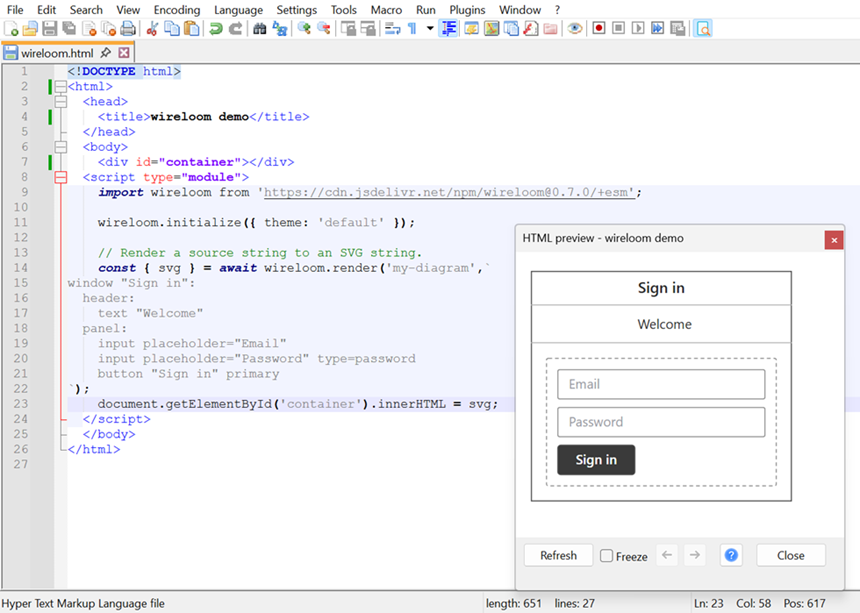Click the Zoom Out toolbar icon

click(324, 29)
